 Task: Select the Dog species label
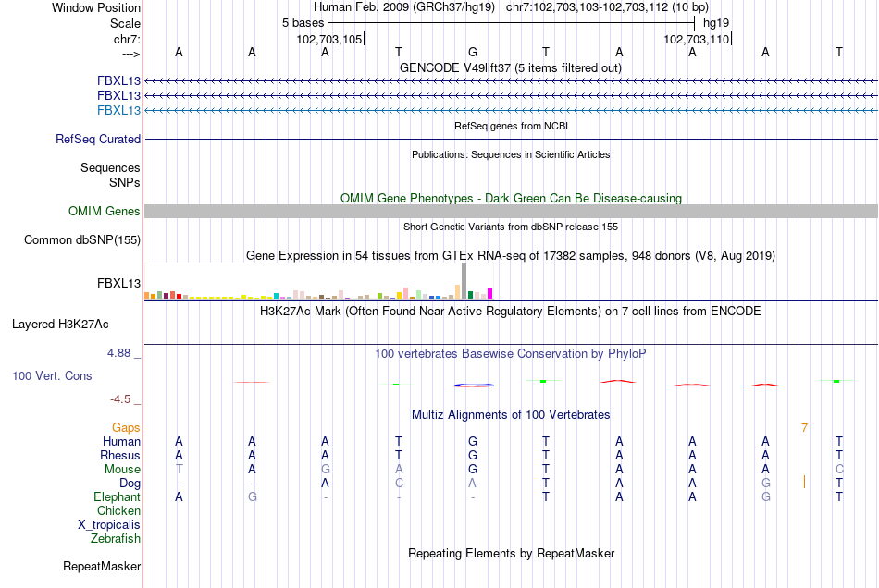tap(130, 484)
